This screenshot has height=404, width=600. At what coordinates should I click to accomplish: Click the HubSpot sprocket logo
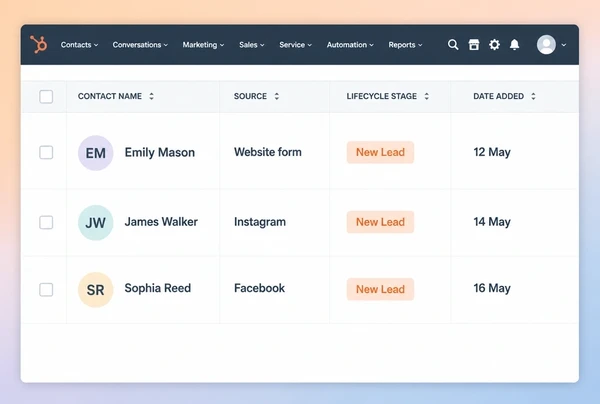(x=39, y=44)
